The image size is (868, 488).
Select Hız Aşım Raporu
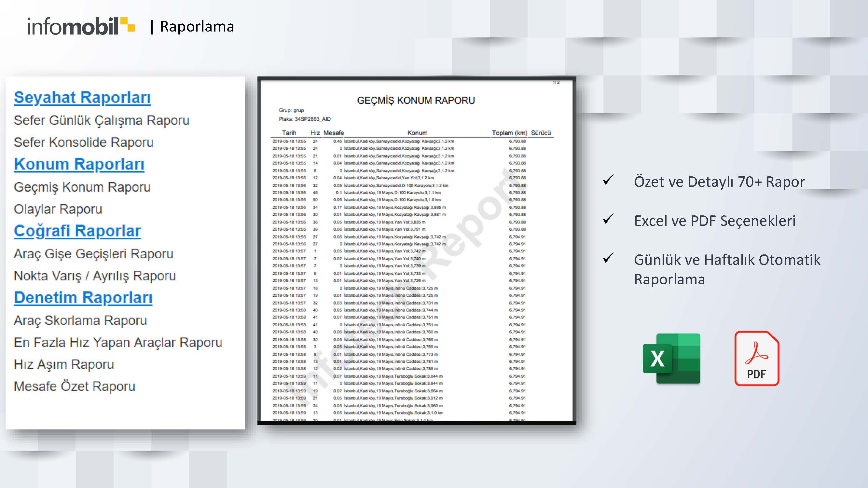click(x=64, y=365)
